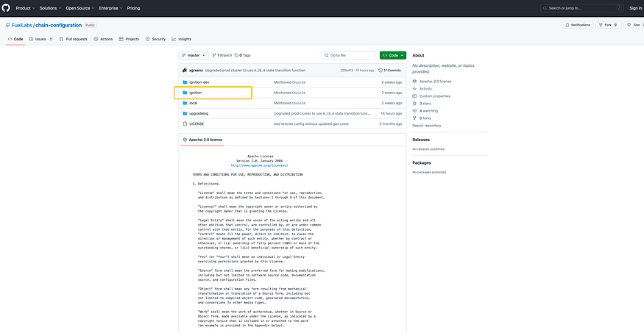Click the GitHub logo icon
644x333 pixels.
tap(7, 8)
